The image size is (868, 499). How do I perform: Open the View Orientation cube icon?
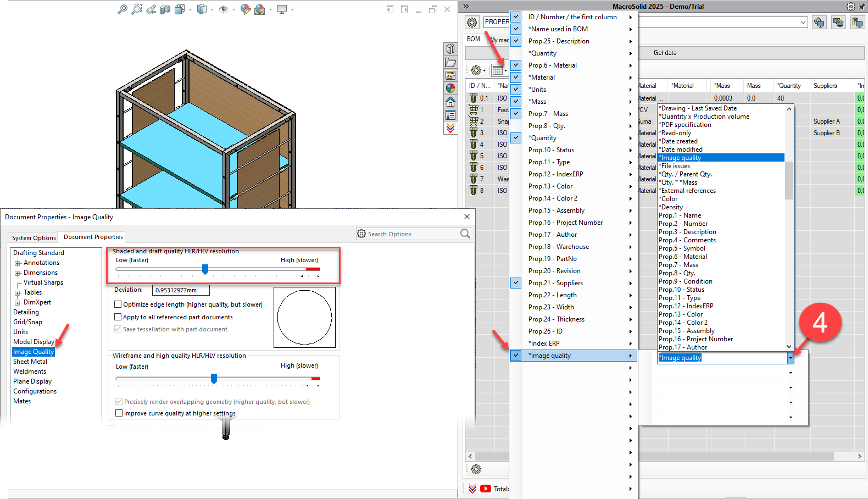[180, 9]
